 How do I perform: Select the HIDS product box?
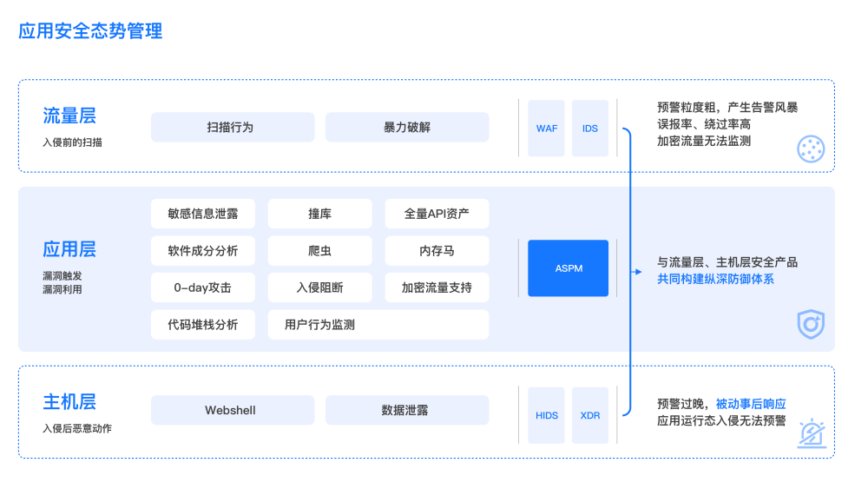click(x=547, y=415)
